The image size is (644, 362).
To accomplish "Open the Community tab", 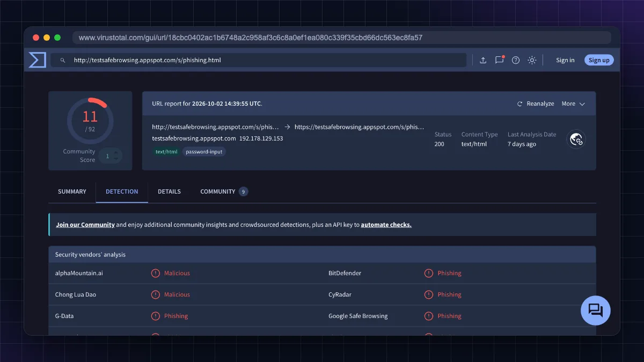I will click(224, 191).
